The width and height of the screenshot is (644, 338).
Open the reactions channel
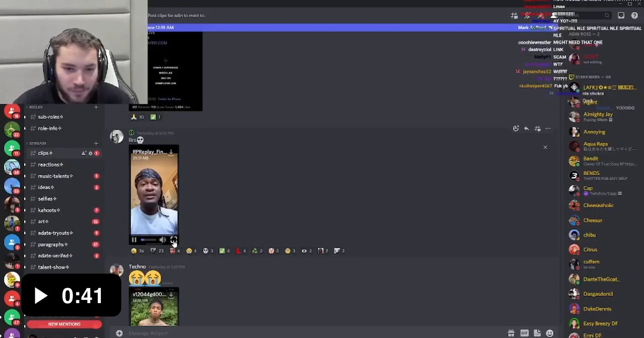[x=50, y=165]
